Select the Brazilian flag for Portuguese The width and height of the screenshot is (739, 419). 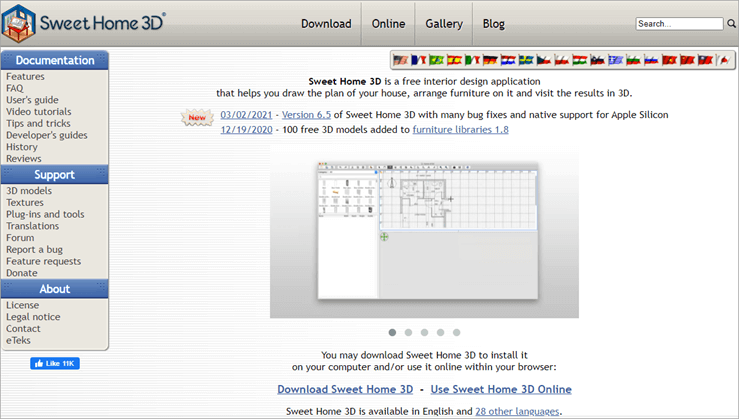pos(437,60)
